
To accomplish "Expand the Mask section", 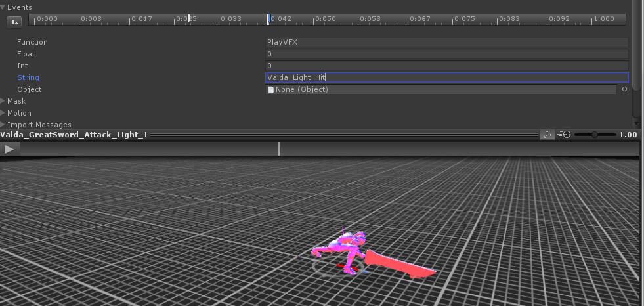I will pos(3,101).
